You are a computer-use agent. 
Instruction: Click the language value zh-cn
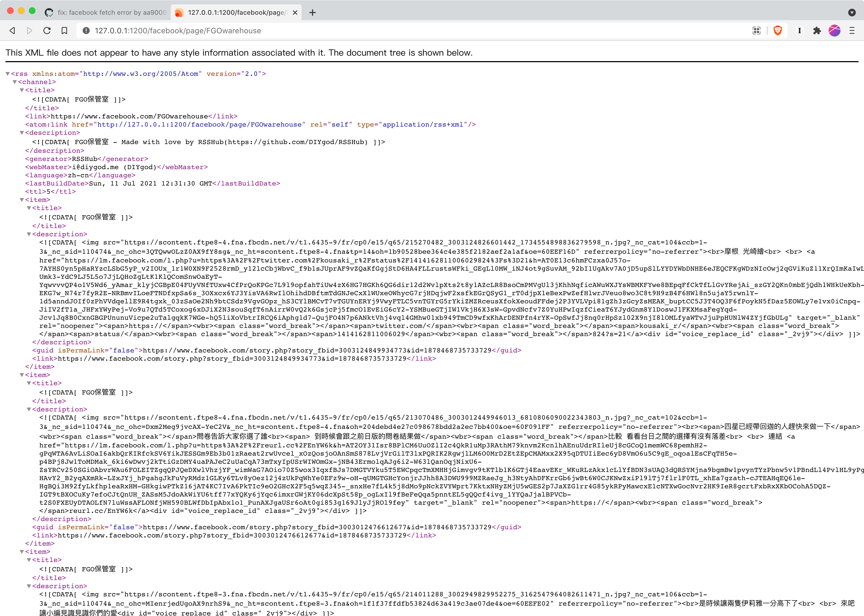78,175
